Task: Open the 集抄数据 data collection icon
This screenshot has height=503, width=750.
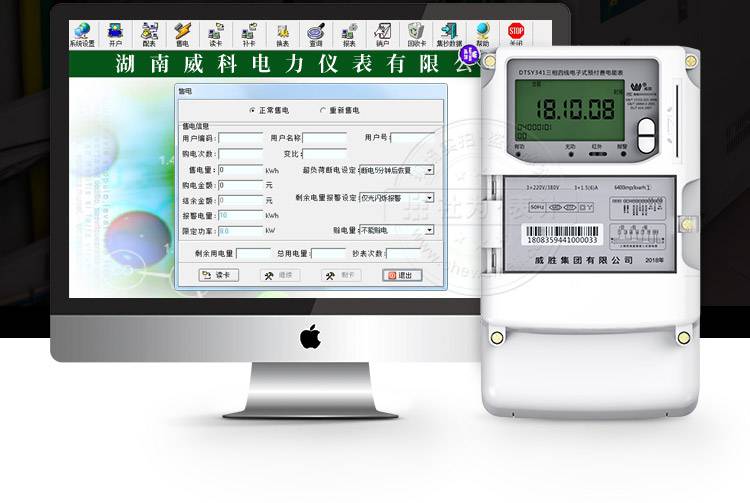Action: [x=449, y=34]
